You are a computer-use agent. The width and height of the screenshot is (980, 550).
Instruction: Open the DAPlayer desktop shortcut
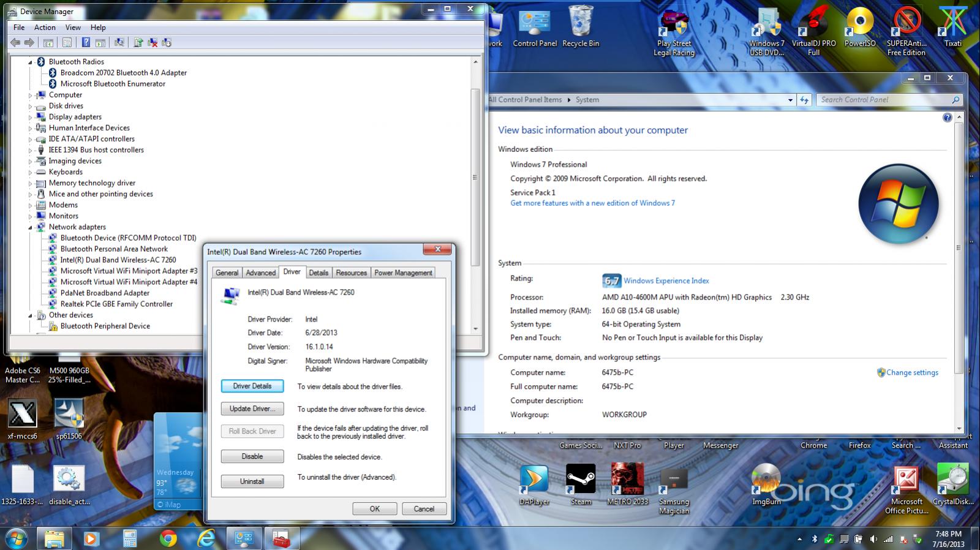tap(534, 484)
